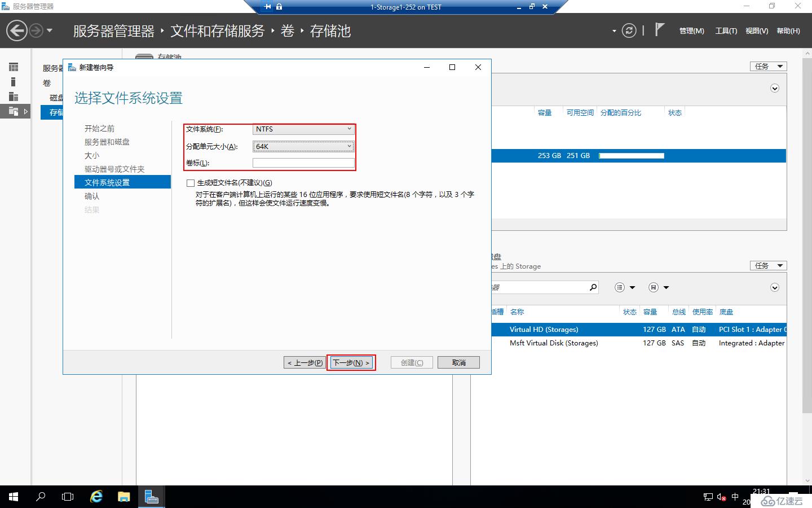The height and width of the screenshot is (508, 812).
Task: Sort physical disks by 使用率 column
Action: 703,312
